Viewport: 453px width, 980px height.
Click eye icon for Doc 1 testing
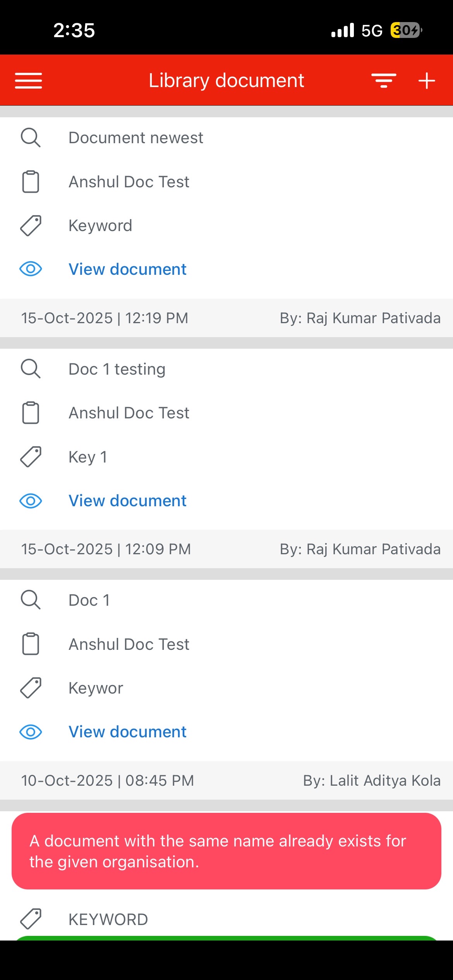31,500
